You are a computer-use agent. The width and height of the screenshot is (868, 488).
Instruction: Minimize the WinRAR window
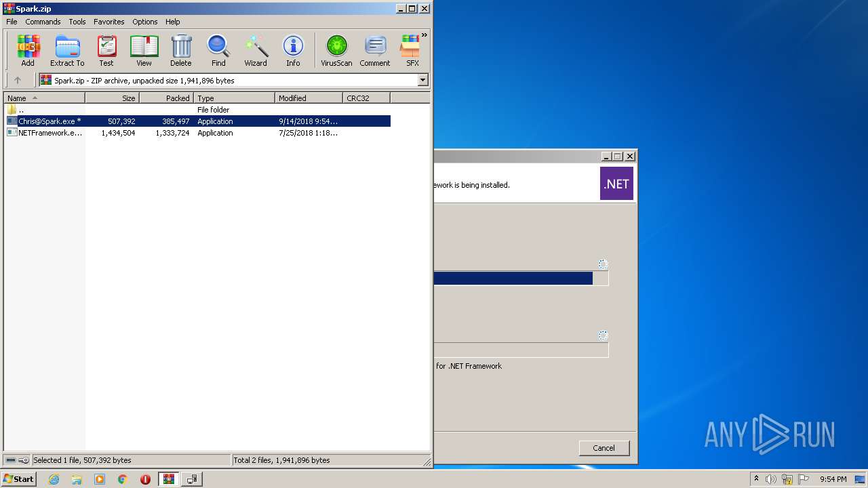click(401, 9)
